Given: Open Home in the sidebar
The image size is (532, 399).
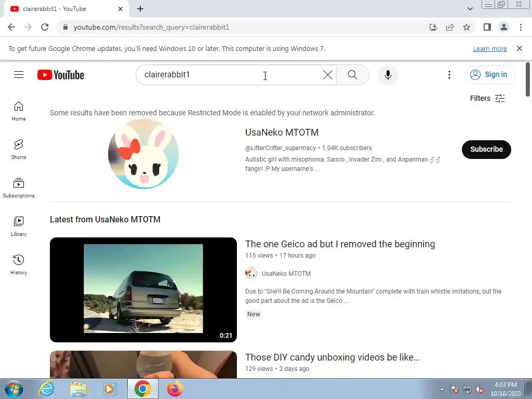Looking at the screenshot, I should (x=19, y=111).
